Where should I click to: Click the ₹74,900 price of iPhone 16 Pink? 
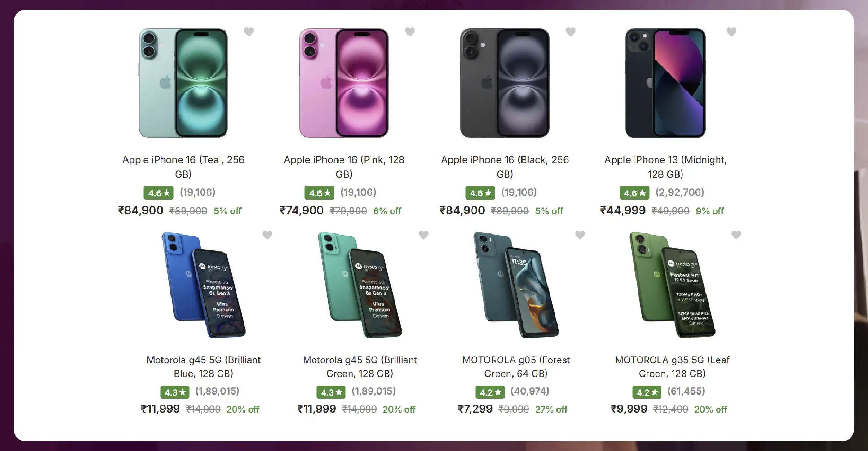point(301,211)
